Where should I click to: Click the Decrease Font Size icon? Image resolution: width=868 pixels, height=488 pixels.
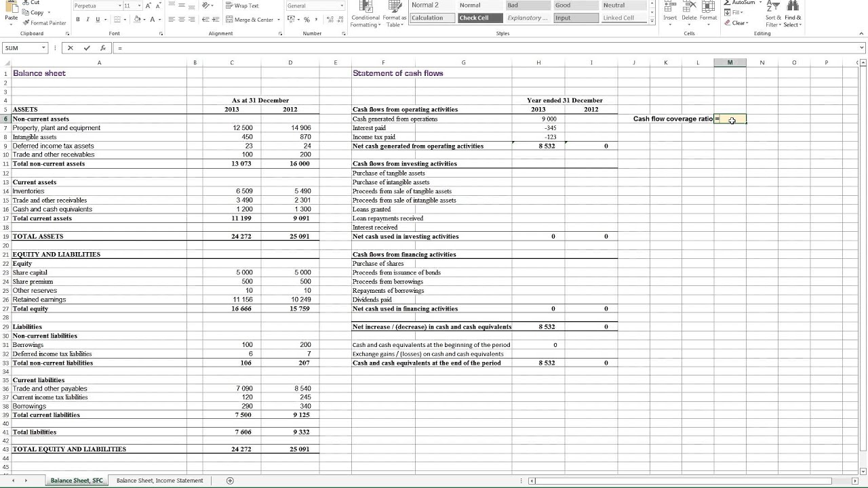click(x=159, y=5)
